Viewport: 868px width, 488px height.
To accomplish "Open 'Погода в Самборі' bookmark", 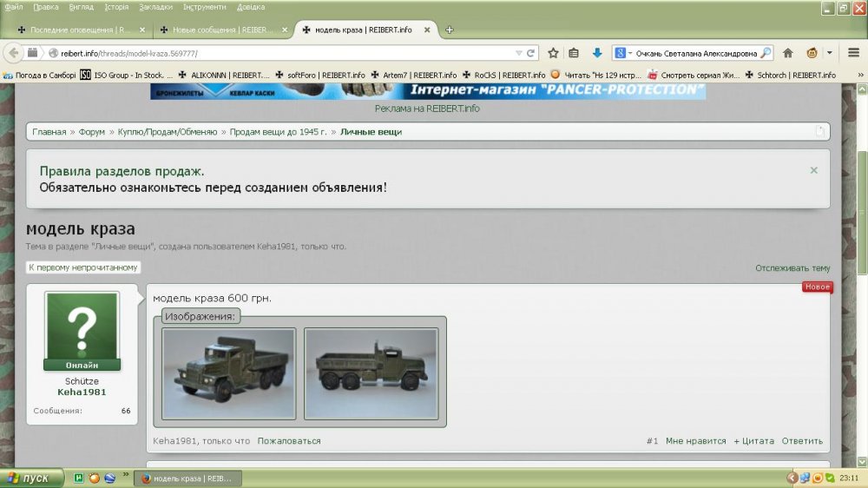I will 39,75.
